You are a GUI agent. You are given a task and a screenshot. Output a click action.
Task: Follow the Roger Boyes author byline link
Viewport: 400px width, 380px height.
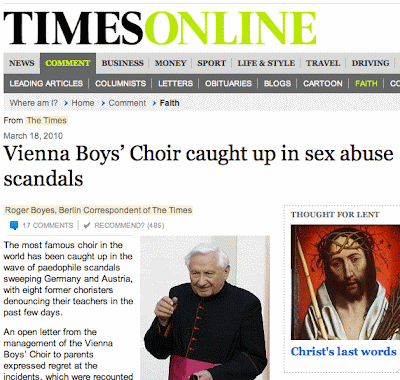click(x=98, y=210)
